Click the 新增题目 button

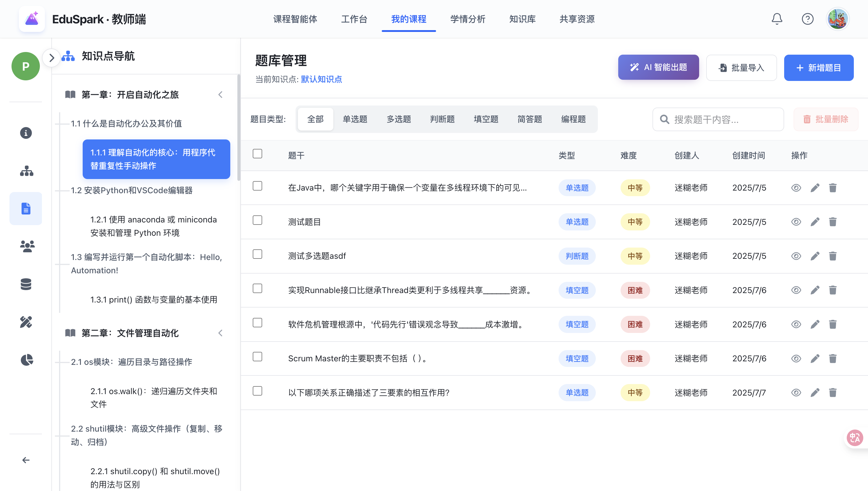tap(818, 68)
